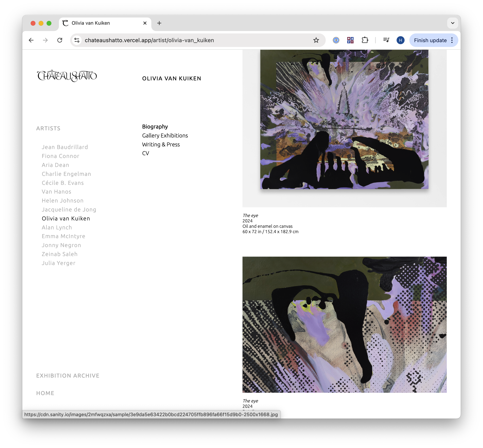Go to artist Fiona Connor
Screen dimensions: 483x448
click(x=60, y=156)
